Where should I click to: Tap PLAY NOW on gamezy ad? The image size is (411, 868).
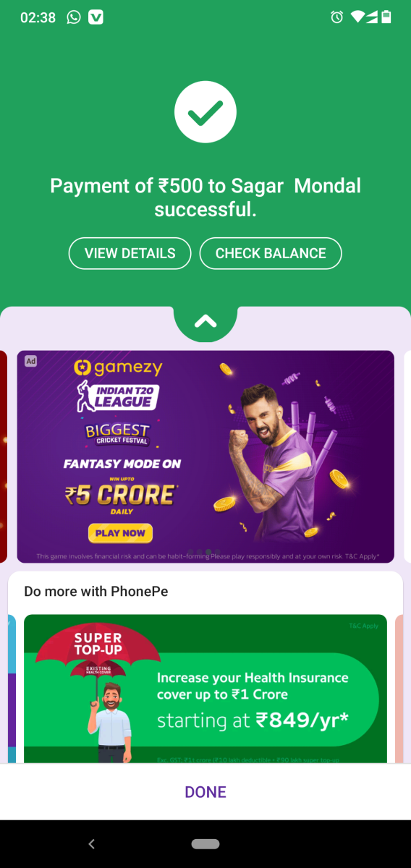click(120, 533)
